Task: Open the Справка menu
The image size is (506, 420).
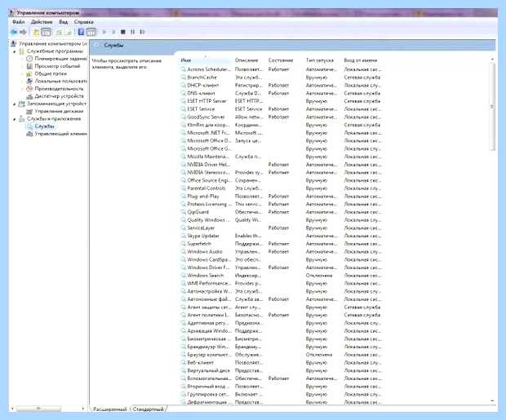Action: (x=83, y=22)
